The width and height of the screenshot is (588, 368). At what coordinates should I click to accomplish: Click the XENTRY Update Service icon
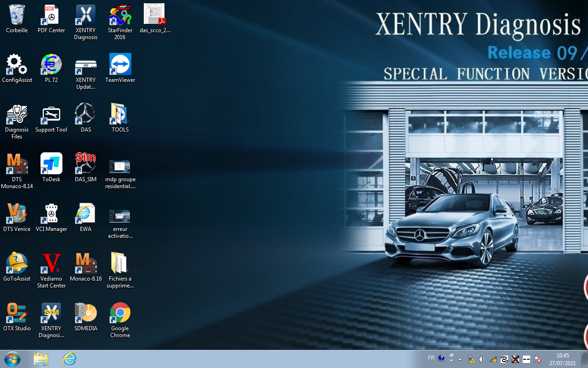(85, 65)
